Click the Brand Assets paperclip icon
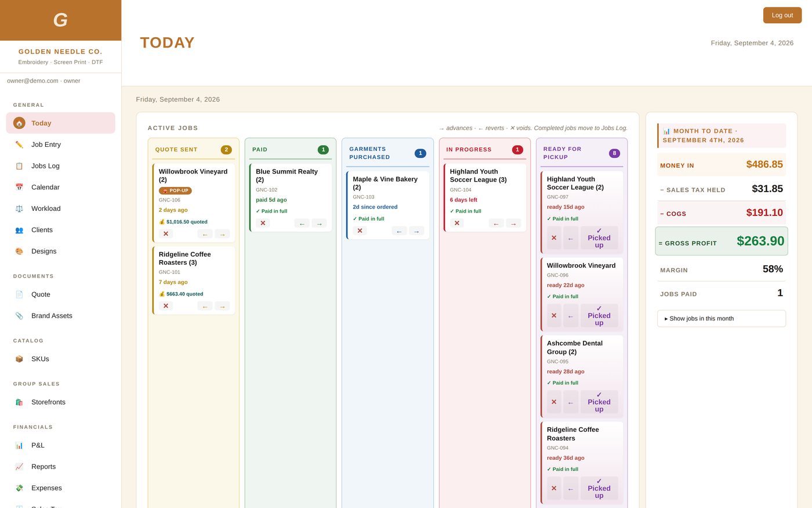Viewport: 812px width, 508px height. pos(19,316)
